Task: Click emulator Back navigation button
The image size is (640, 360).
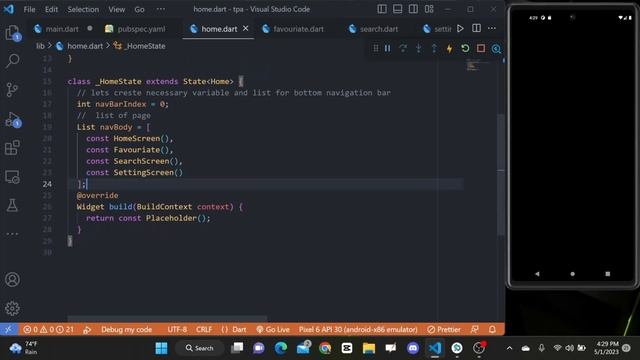Action: pos(537,274)
